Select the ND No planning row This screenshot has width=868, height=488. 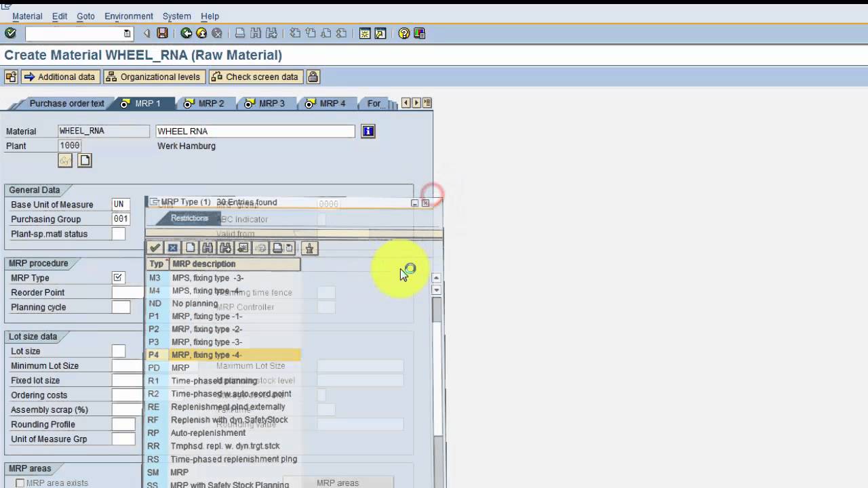(224, 304)
